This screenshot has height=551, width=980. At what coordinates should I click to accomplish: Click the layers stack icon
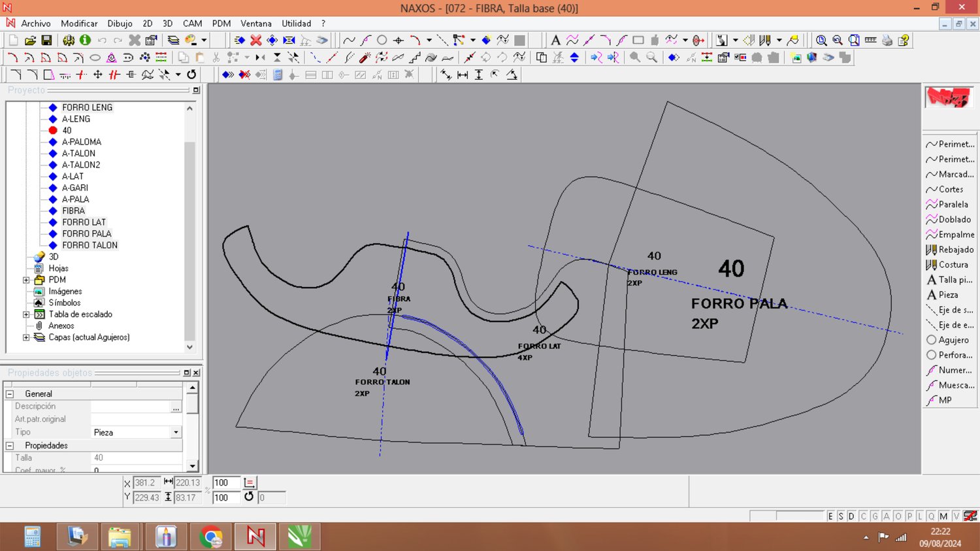[x=173, y=41]
